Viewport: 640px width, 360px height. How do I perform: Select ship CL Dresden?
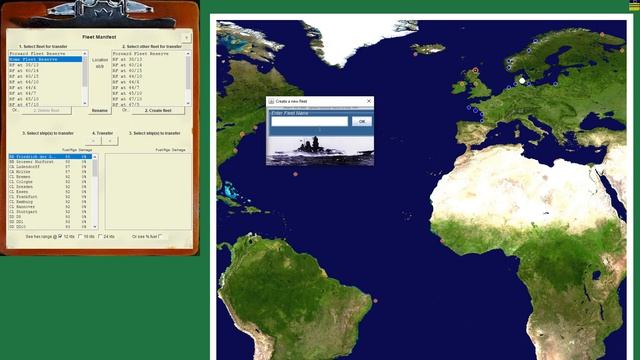click(x=50, y=187)
